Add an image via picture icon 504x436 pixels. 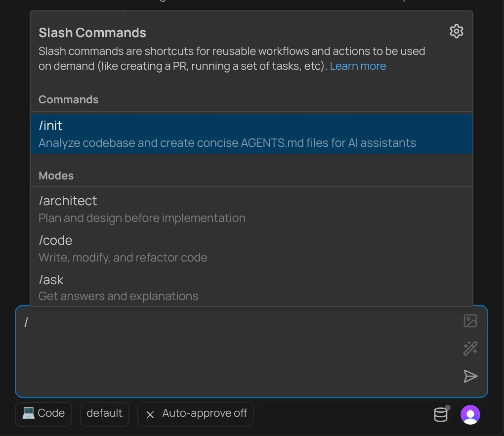470,321
